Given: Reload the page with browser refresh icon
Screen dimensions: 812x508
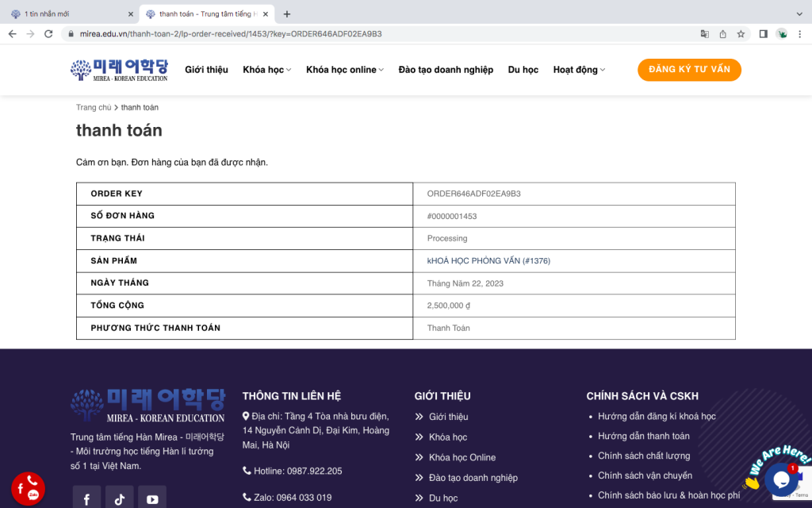Looking at the screenshot, I should 48,34.
